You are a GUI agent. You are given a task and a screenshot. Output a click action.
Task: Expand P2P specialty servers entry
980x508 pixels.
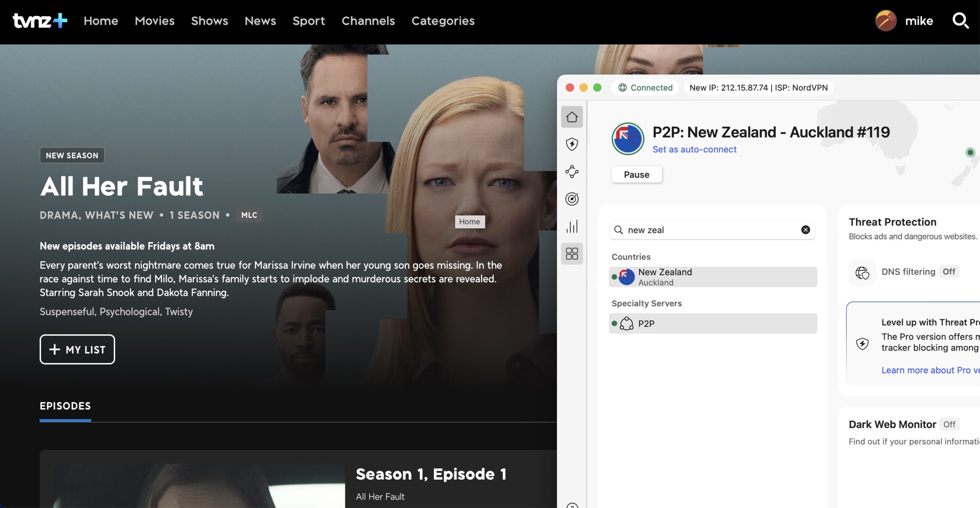click(713, 324)
